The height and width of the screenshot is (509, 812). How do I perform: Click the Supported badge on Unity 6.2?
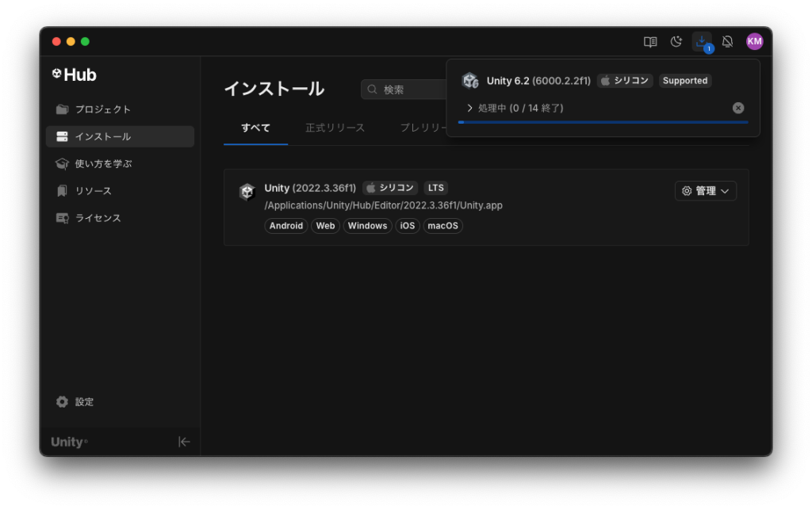click(684, 81)
